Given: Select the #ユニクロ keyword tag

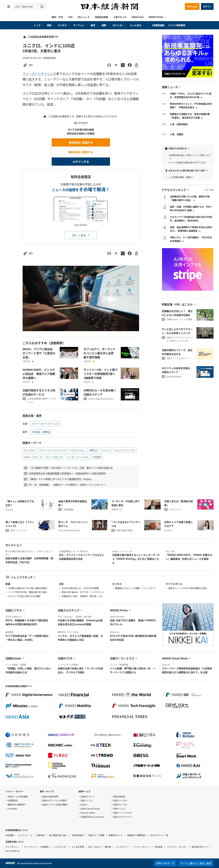Looking at the screenshot, I should coord(29,450).
